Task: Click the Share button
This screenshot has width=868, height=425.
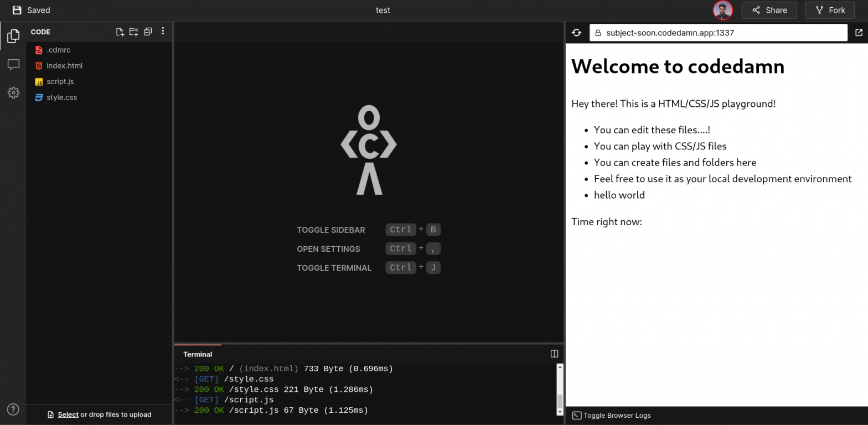Action: (769, 10)
